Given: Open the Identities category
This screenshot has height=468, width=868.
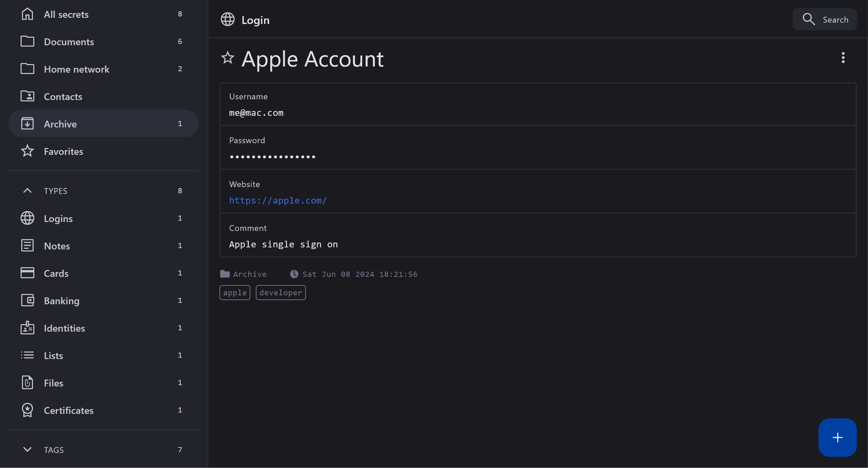Looking at the screenshot, I should (64, 328).
